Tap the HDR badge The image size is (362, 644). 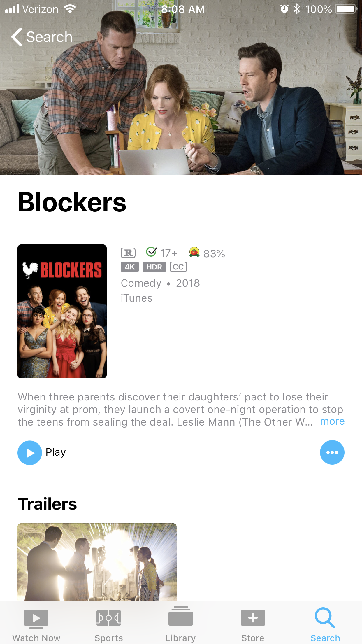click(x=154, y=267)
